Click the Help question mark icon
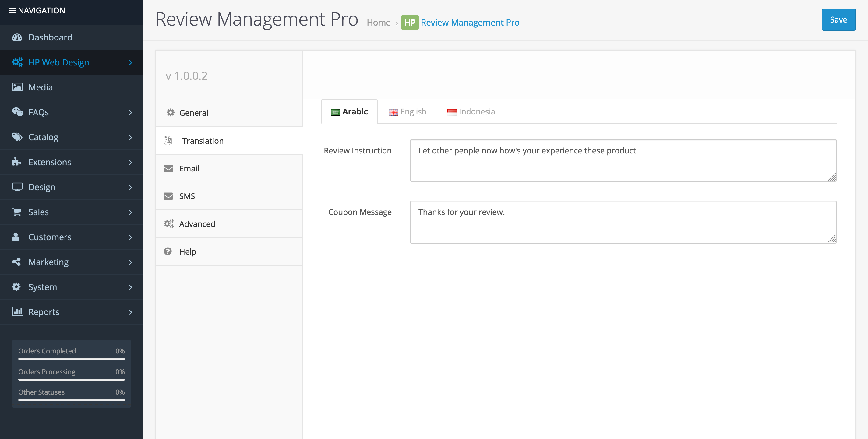The height and width of the screenshot is (439, 868). pos(168,251)
